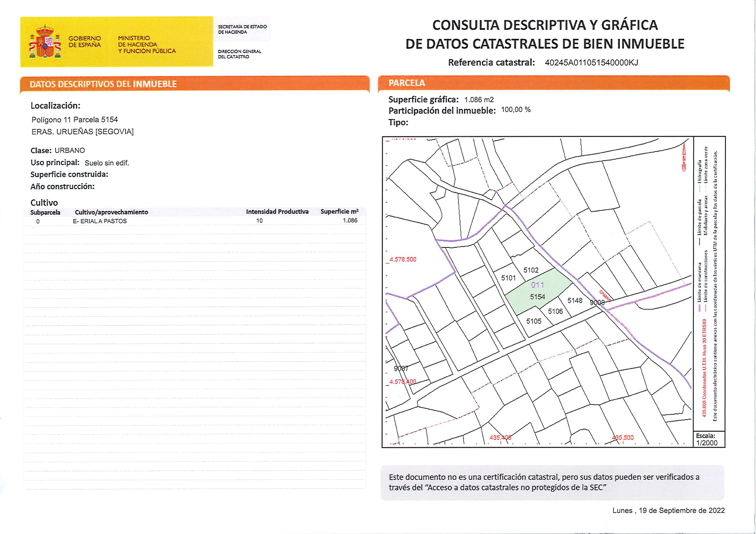Click the E- ERIAL A PASTOS crop row
The image size is (756, 534).
pyautogui.click(x=100, y=221)
